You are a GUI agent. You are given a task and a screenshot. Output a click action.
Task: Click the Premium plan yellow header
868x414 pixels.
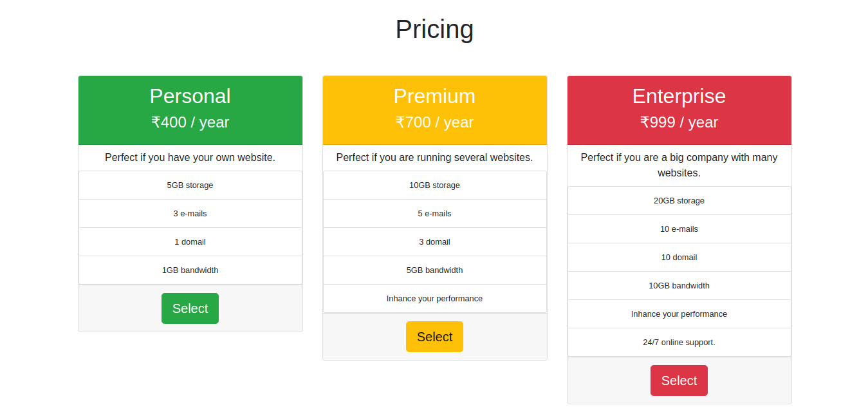click(x=434, y=96)
